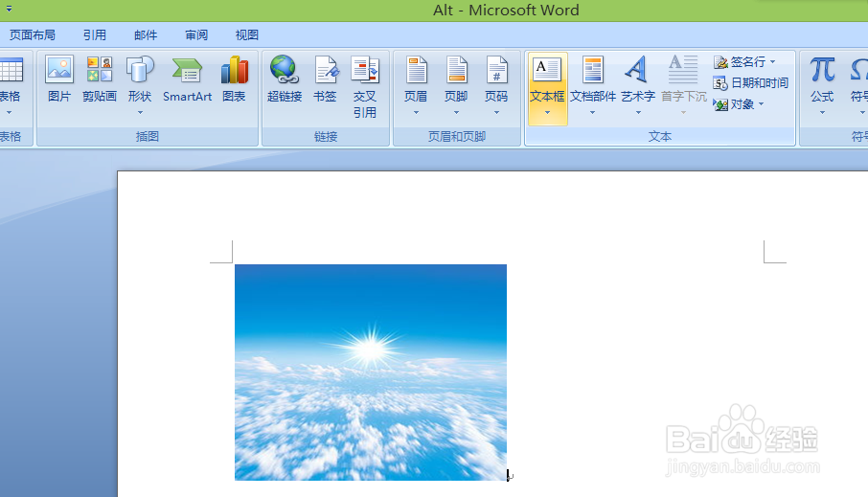
Task: Switch to the 引用 tab
Action: (x=95, y=34)
